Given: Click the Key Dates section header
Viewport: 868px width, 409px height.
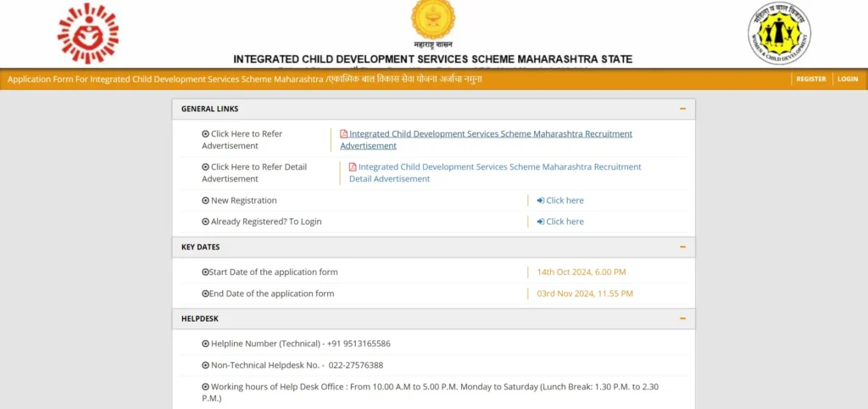Looking at the screenshot, I should pos(200,247).
